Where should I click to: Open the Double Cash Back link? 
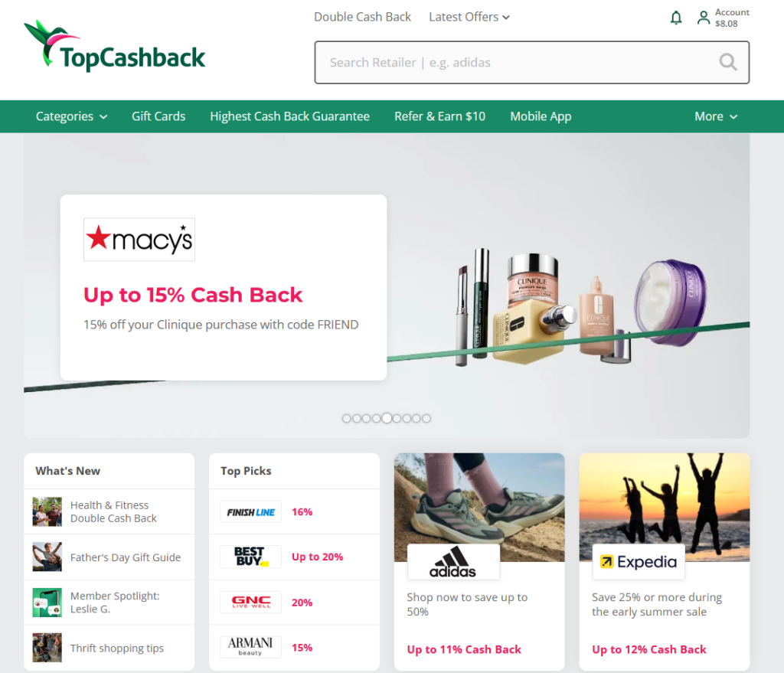tap(362, 17)
